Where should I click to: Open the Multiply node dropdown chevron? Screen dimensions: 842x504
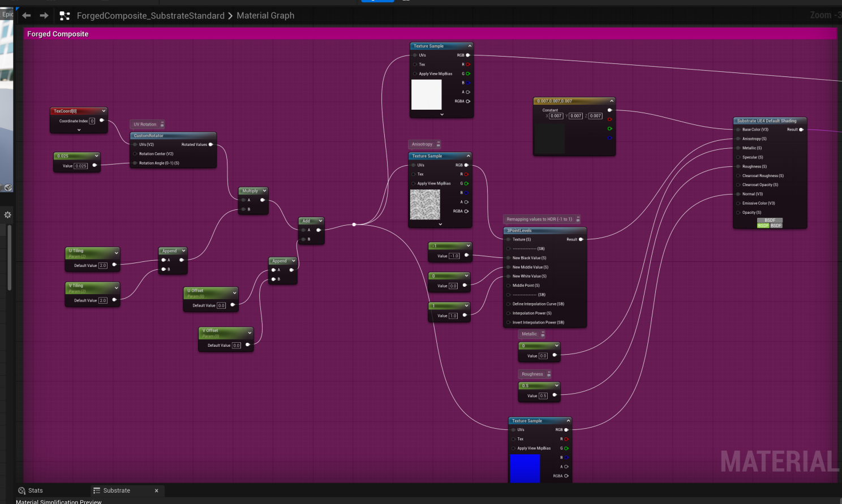coord(264,191)
